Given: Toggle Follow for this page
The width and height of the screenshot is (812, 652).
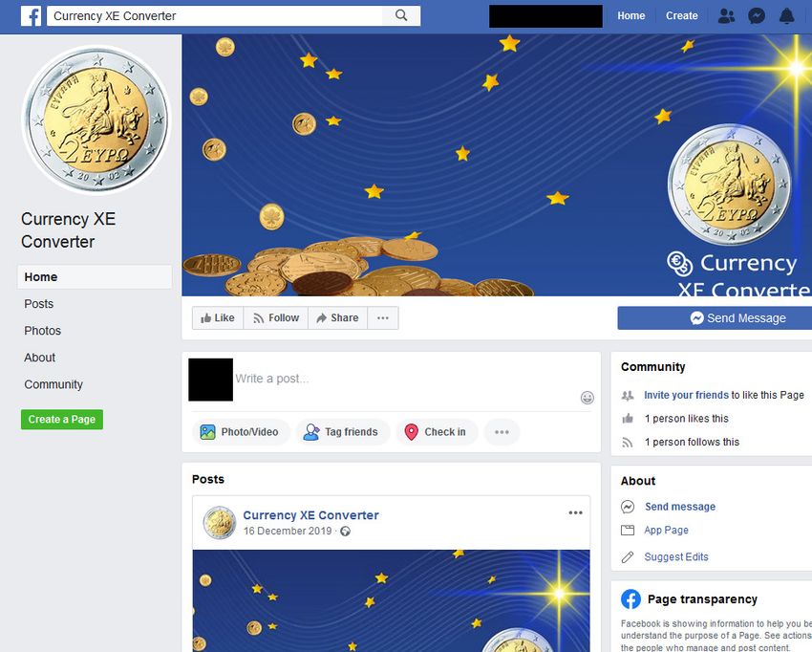Looking at the screenshot, I should point(276,317).
